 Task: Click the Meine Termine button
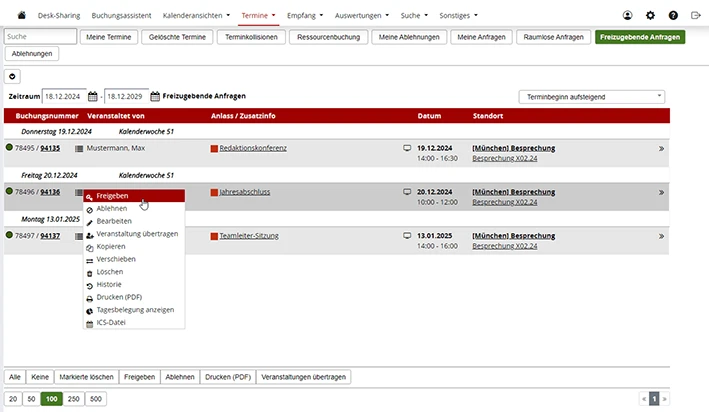point(109,37)
